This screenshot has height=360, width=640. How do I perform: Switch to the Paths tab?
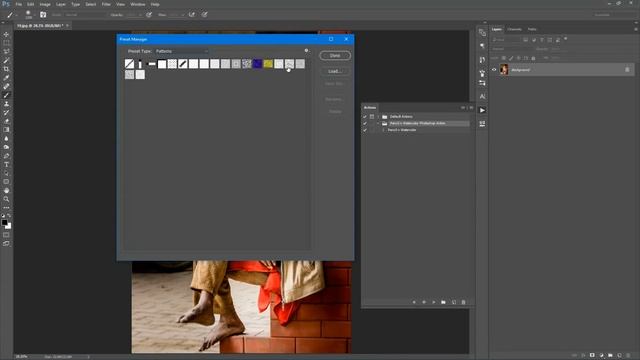532,29
